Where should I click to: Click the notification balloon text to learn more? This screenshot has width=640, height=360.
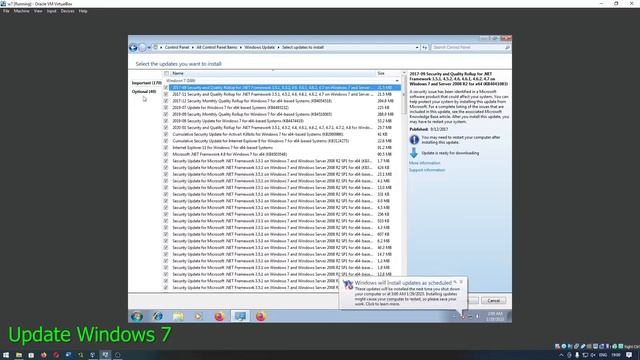click(x=407, y=296)
